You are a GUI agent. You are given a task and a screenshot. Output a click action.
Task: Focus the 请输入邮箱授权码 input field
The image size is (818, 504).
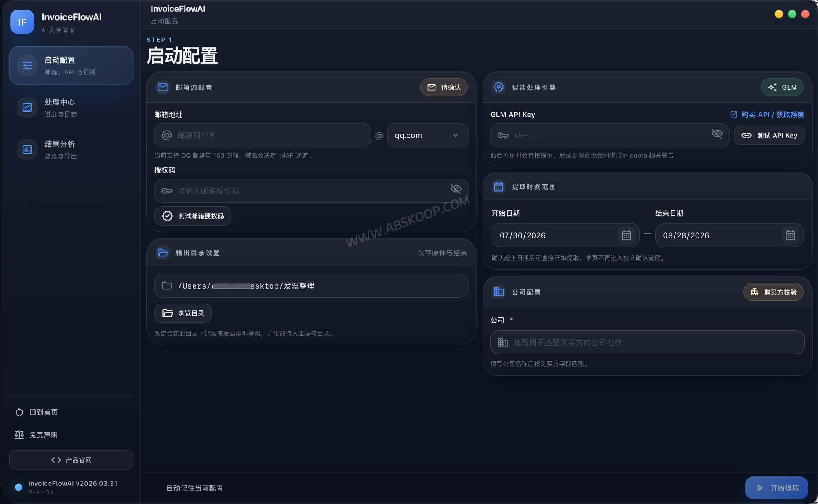(311, 191)
